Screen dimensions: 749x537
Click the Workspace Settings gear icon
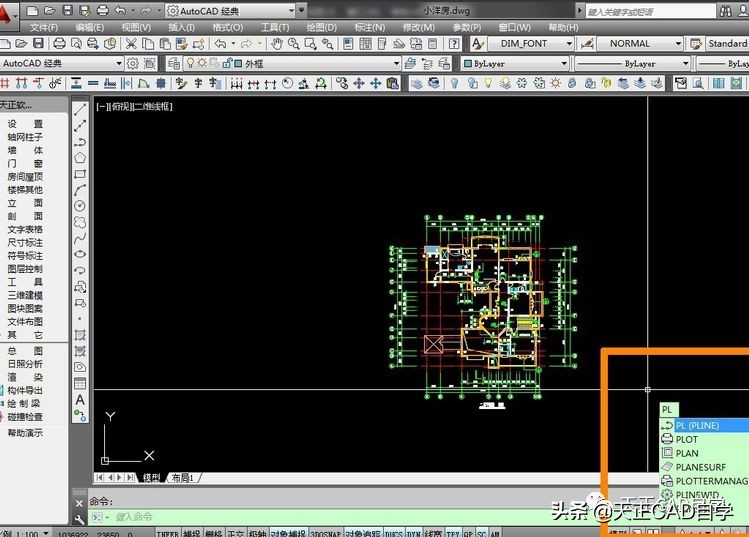click(x=133, y=63)
